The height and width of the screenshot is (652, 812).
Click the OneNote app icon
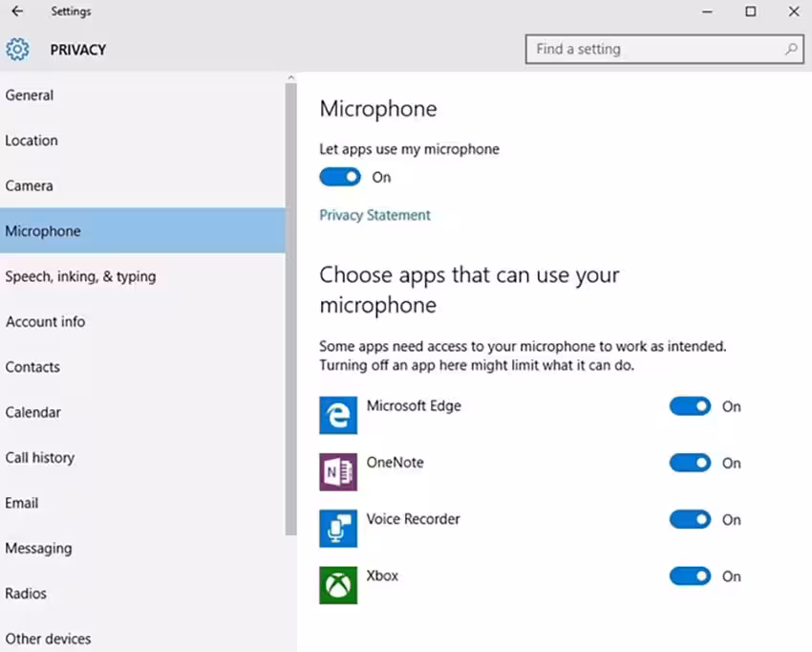click(x=338, y=471)
